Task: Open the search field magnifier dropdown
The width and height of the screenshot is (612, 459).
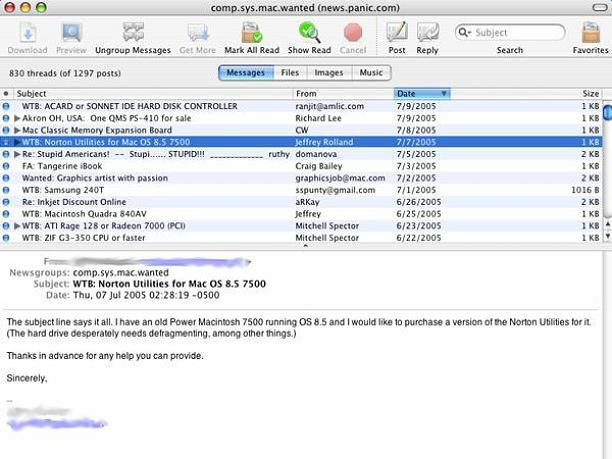Action: 465,32
